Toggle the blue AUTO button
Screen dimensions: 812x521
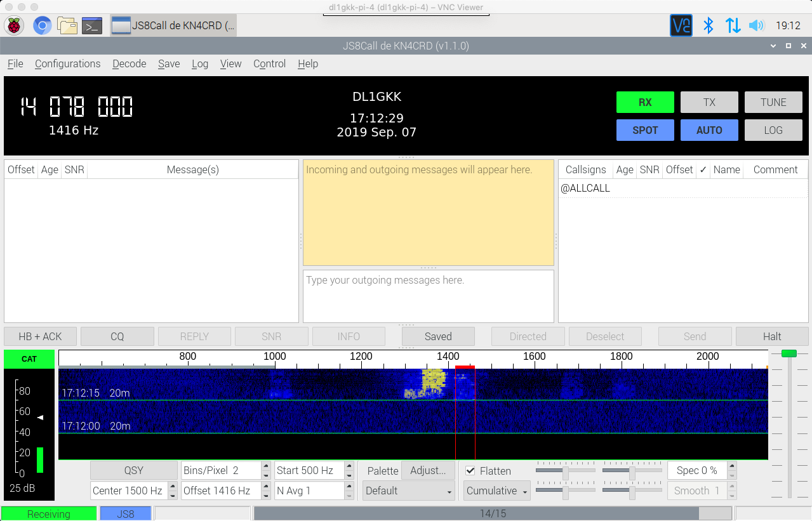(709, 130)
